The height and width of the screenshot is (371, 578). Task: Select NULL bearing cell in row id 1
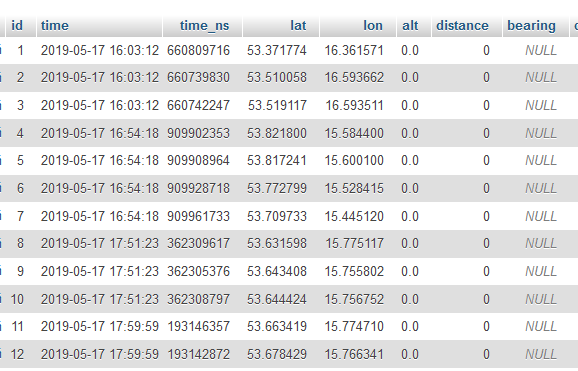click(x=541, y=50)
